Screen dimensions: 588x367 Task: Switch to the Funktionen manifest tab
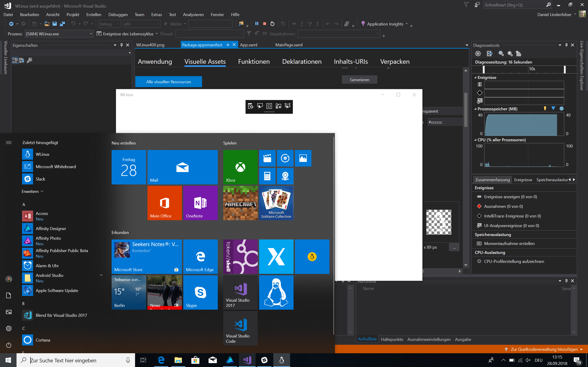254,62
